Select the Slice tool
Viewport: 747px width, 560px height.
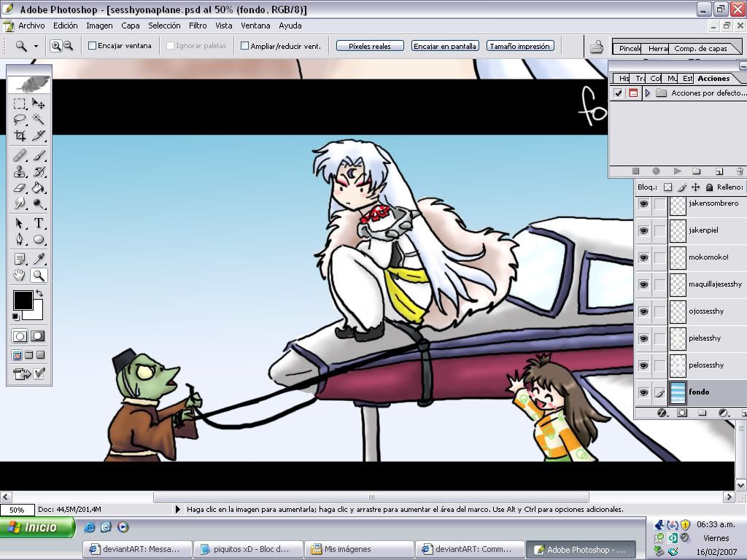click(39, 135)
